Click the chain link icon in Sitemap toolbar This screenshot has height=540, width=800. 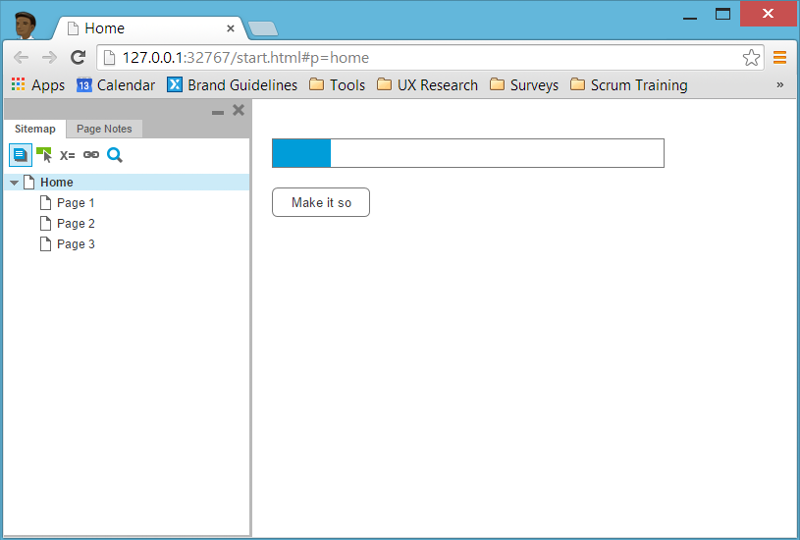point(91,155)
